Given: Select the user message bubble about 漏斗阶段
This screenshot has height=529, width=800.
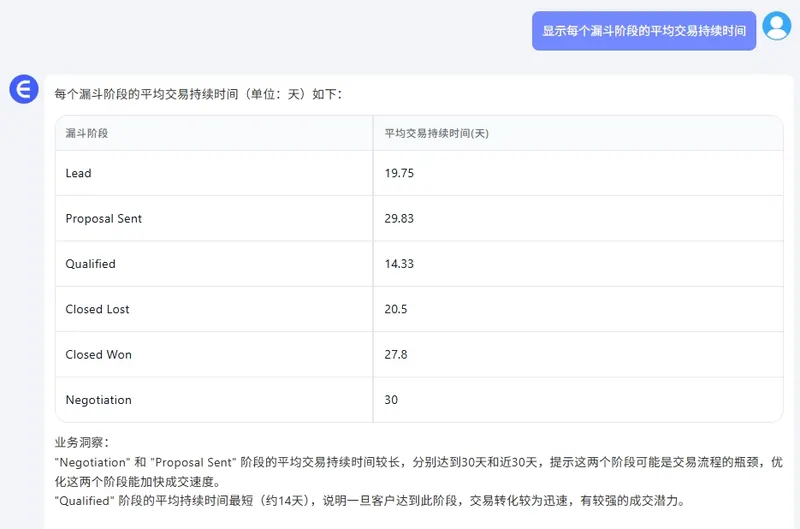Looking at the screenshot, I should [644, 31].
